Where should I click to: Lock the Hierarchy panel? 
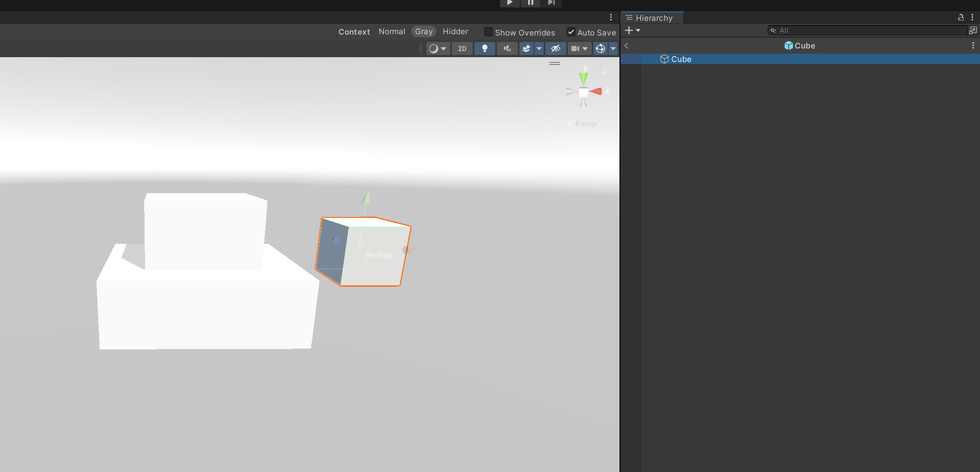tap(961, 17)
